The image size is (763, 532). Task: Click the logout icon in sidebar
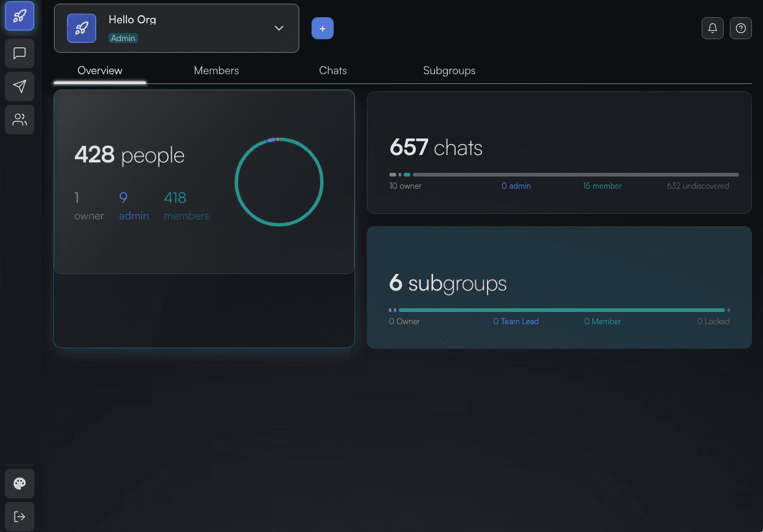(x=20, y=517)
